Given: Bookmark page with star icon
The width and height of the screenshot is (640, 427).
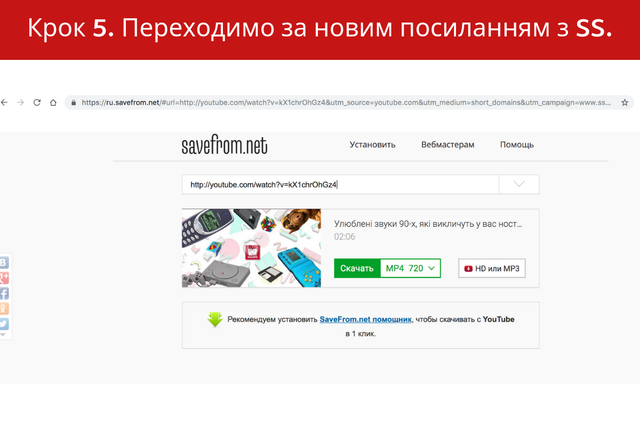Looking at the screenshot, I should [x=625, y=102].
